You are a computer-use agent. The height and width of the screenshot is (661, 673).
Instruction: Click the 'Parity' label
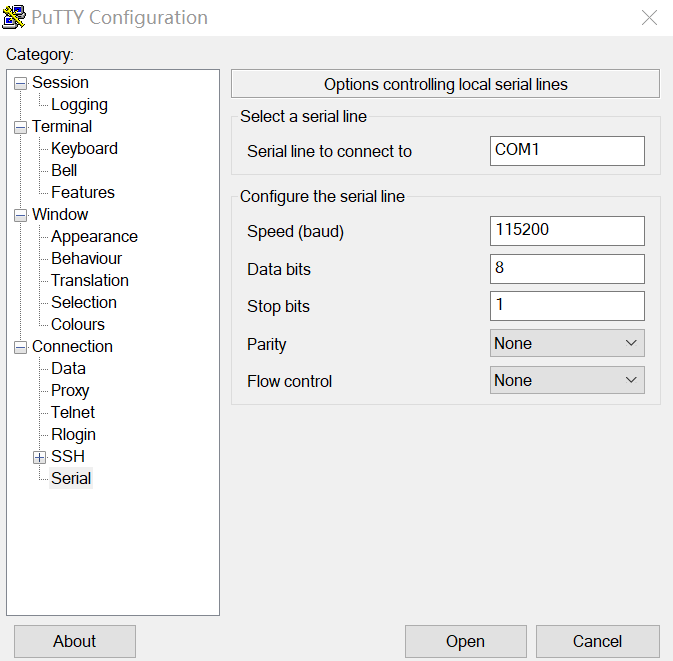click(x=266, y=345)
